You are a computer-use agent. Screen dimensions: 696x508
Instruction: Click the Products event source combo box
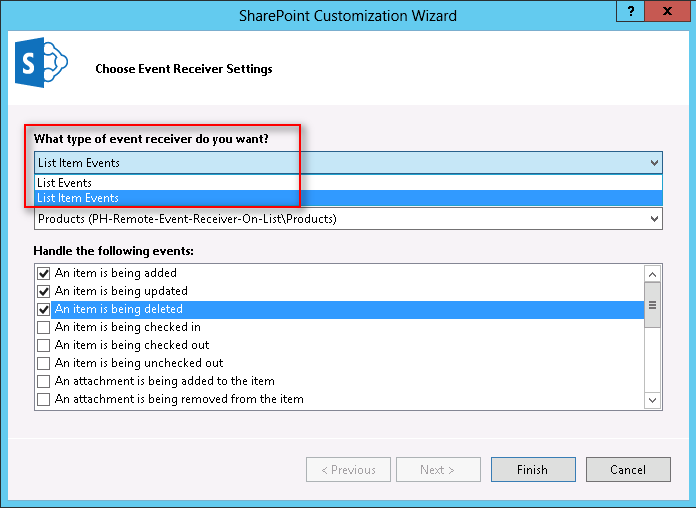click(348, 219)
